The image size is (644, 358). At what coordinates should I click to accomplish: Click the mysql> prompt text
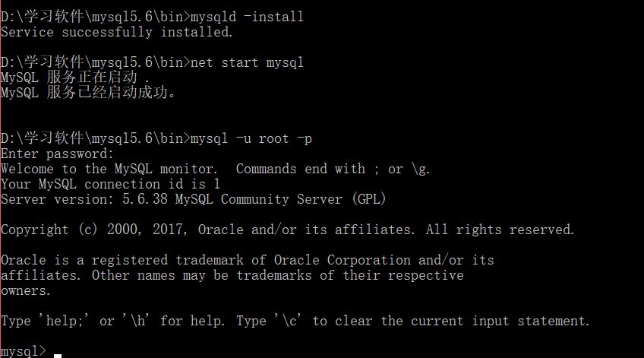tap(23, 350)
